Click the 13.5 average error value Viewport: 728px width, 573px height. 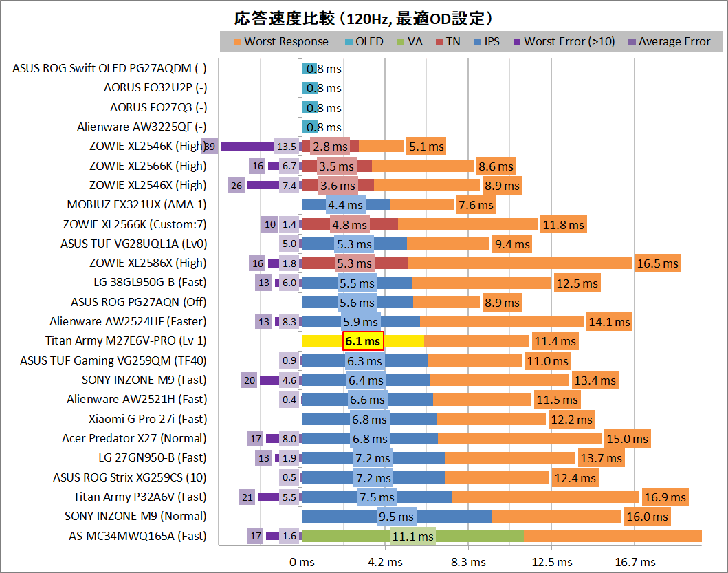[287, 147]
